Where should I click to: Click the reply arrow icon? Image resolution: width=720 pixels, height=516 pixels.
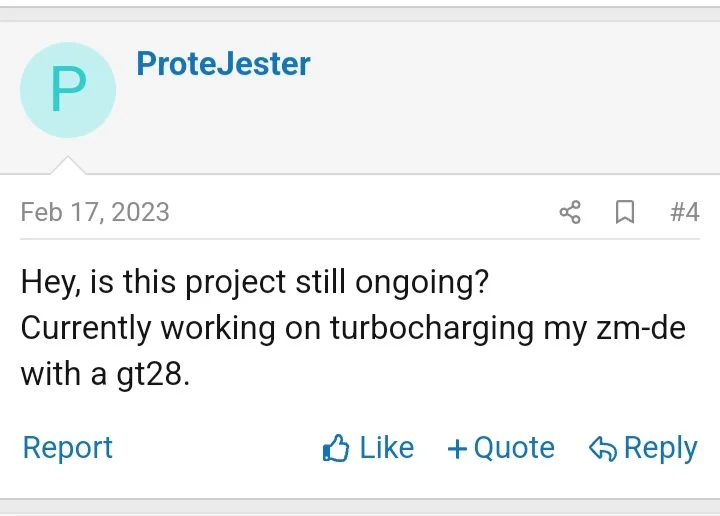(602, 448)
